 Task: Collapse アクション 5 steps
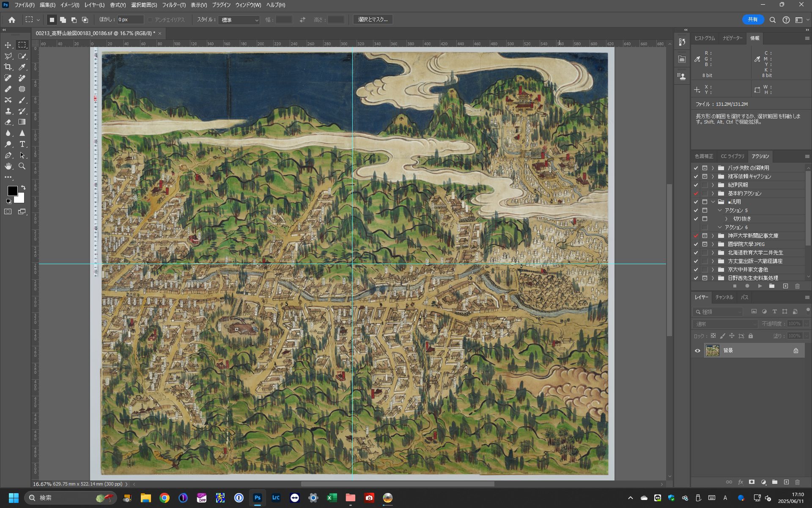[x=720, y=210]
